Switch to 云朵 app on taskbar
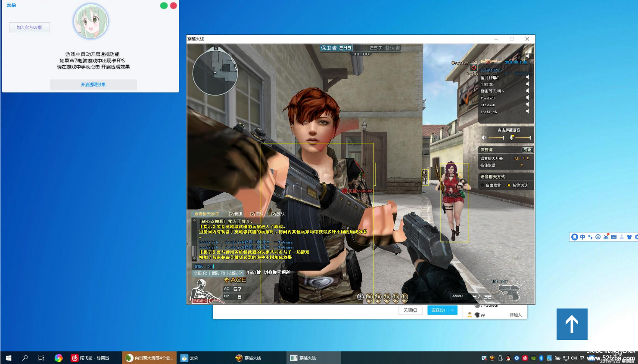638x364 pixels. coord(204,358)
